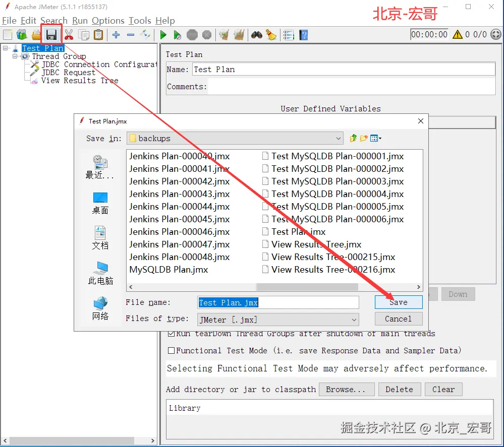Click the Search binoculars icon
This screenshot has width=504, height=447.
click(x=256, y=35)
